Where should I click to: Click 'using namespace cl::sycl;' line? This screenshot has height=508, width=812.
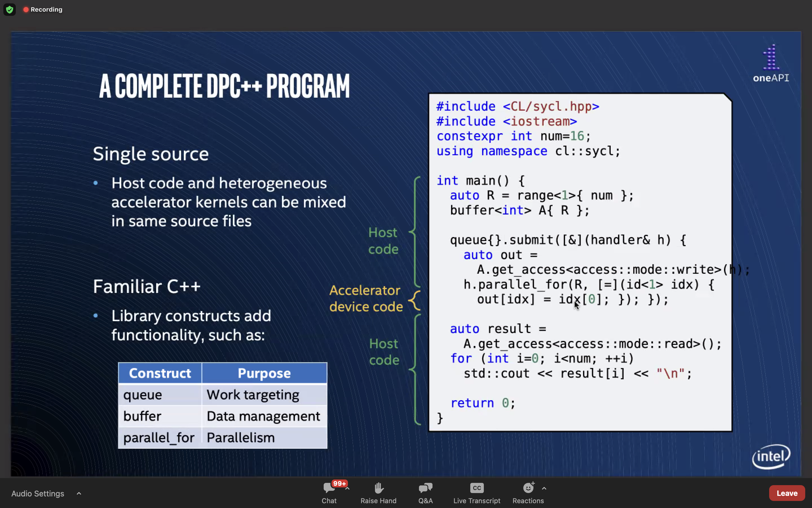[x=528, y=151]
